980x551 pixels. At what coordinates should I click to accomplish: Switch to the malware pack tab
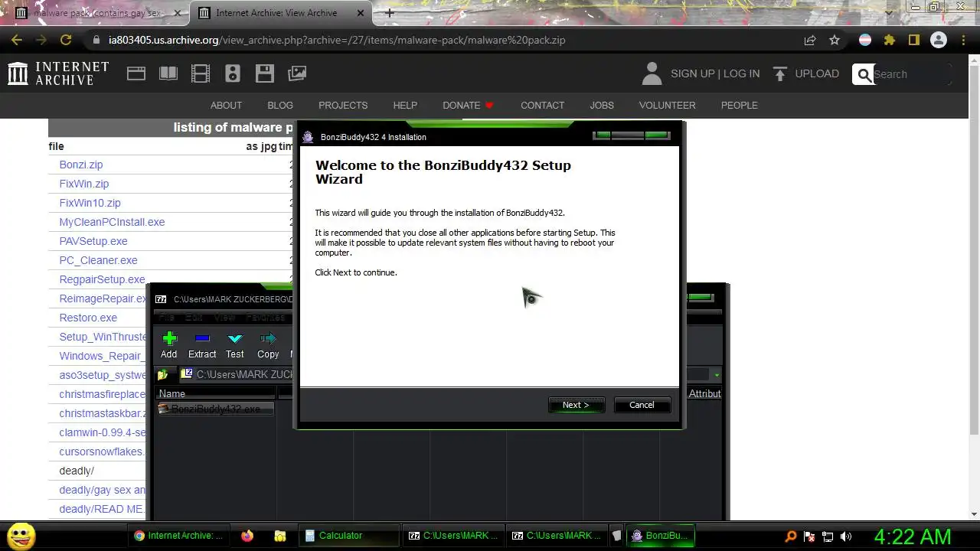(x=99, y=13)
